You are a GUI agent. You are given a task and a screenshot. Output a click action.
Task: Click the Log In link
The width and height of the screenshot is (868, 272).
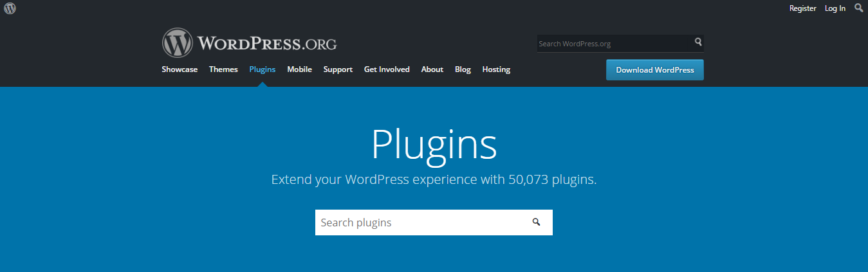tap(835, 8)
